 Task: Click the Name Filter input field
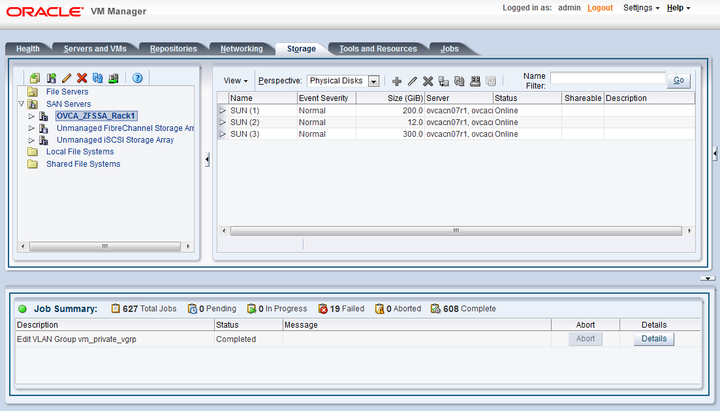(x=608, y=79)
